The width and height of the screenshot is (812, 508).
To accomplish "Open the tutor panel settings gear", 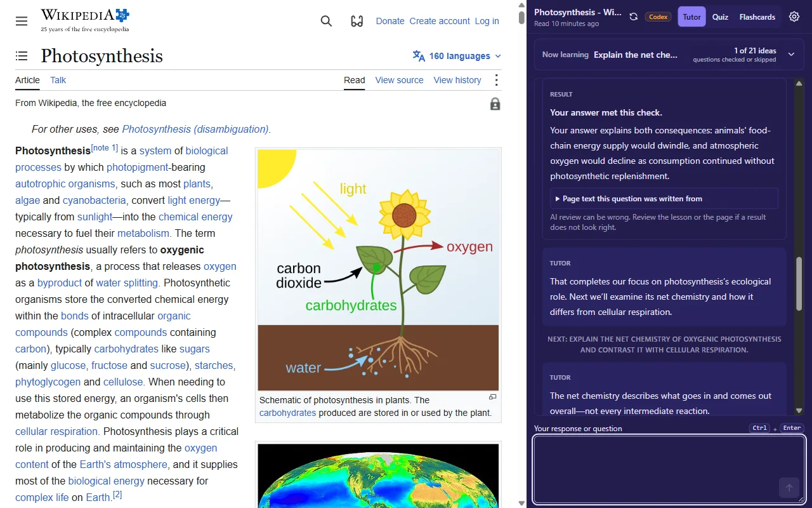I will [794, 17].
